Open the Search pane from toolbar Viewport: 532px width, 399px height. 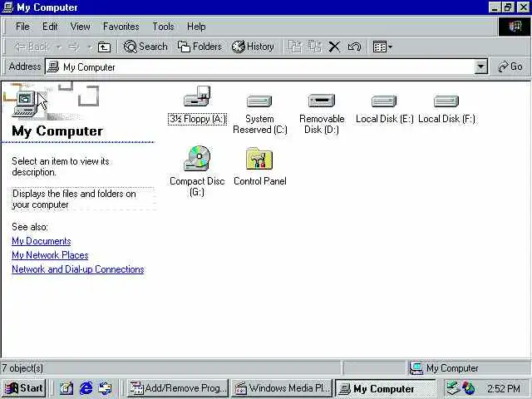click(x=145, y=47)
